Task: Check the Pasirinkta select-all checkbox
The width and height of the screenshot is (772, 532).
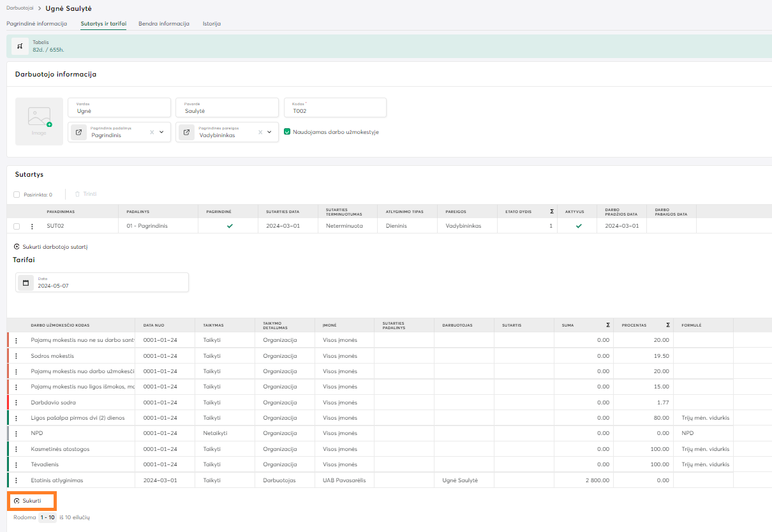Action: tap(17, 195)
